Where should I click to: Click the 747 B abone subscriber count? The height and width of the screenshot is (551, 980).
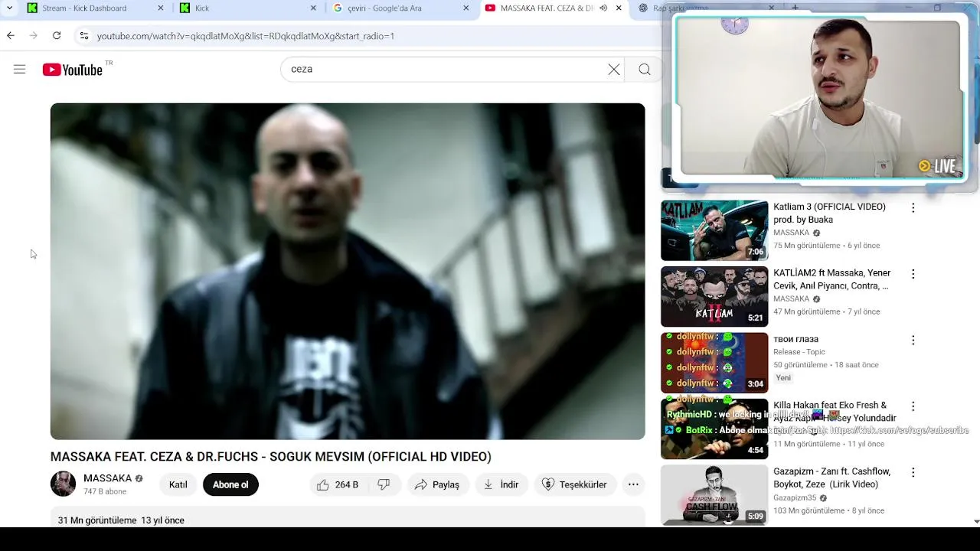point(105,492)
